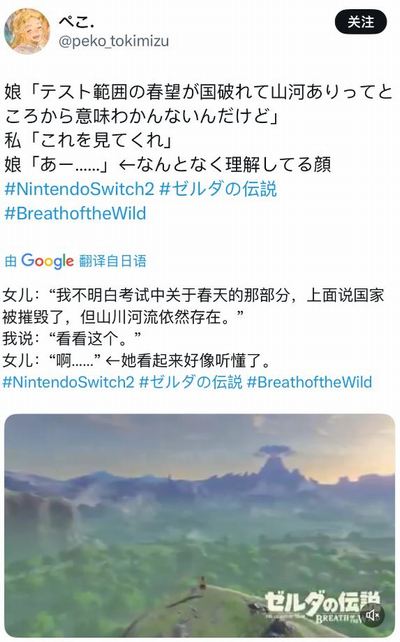The height and width of the screenshot is (642, 400).
Task: Click the translated Chinese tweet text
Action: pos(193,328)
